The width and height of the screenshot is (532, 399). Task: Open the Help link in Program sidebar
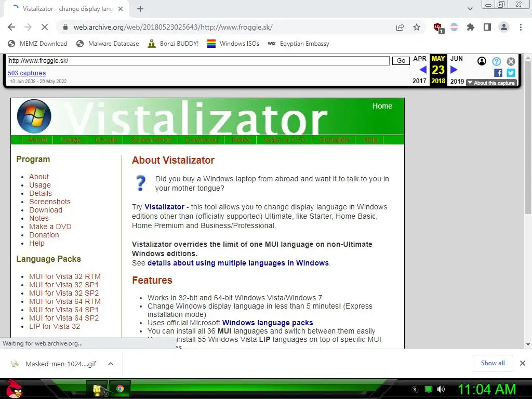click(37, 243)
